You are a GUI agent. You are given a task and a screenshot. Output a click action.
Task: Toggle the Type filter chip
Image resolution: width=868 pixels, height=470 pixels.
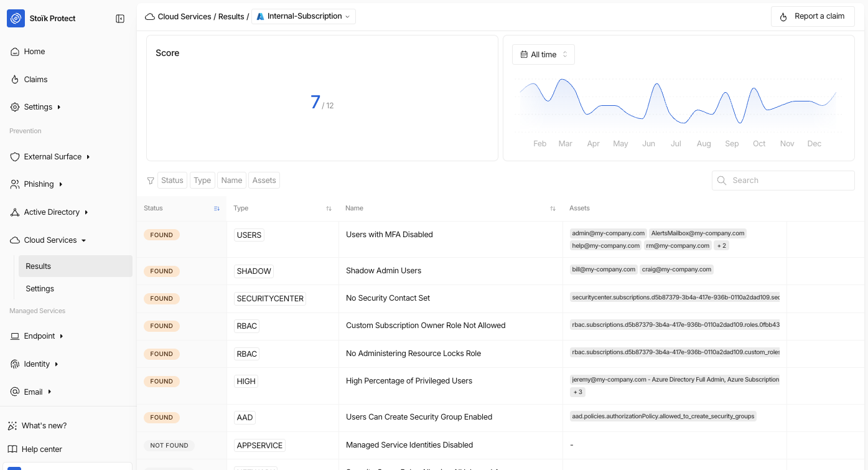(x=202, y=181)
